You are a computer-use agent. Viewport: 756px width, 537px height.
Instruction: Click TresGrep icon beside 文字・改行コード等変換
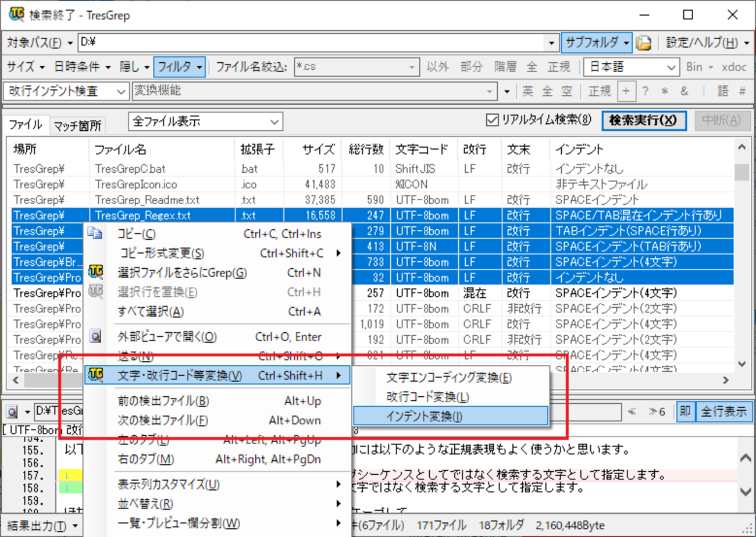(x=95, y=375)
